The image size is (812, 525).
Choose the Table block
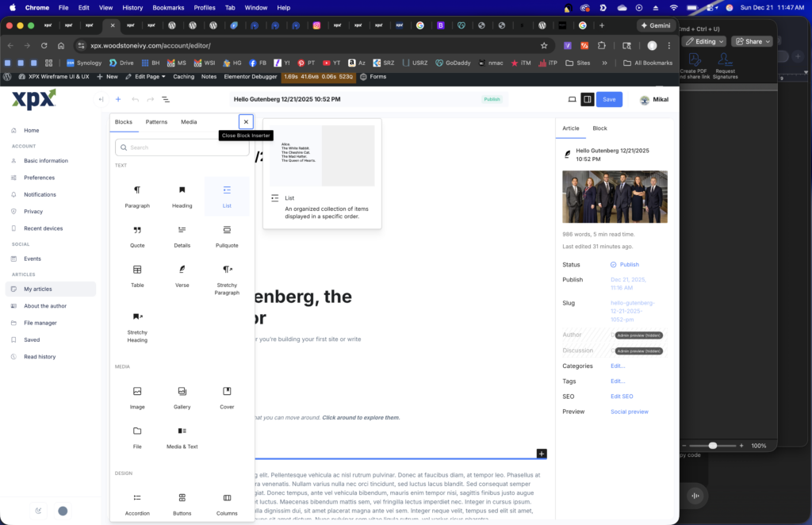coord(137,275)
